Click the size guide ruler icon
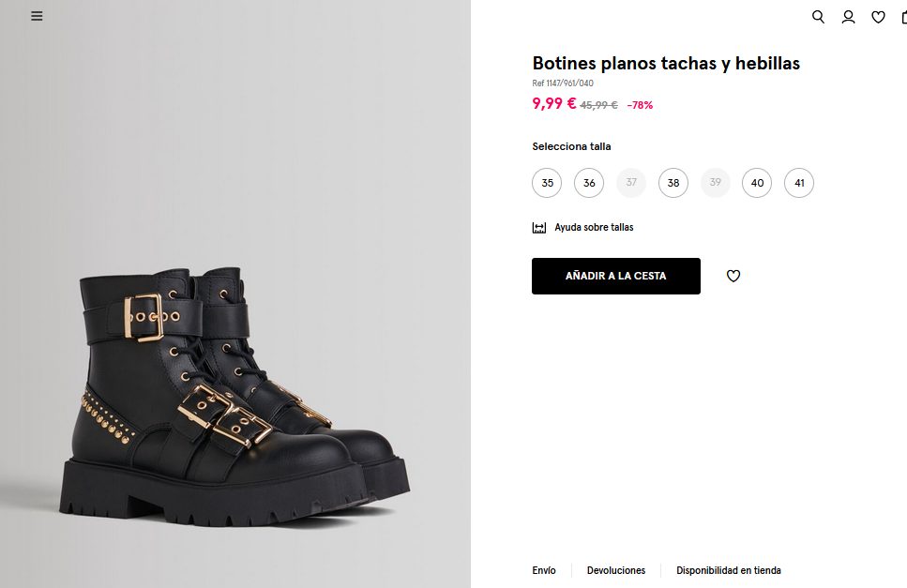Image resolution: width=907 pixels, height=588 pixels. point(539,228)
